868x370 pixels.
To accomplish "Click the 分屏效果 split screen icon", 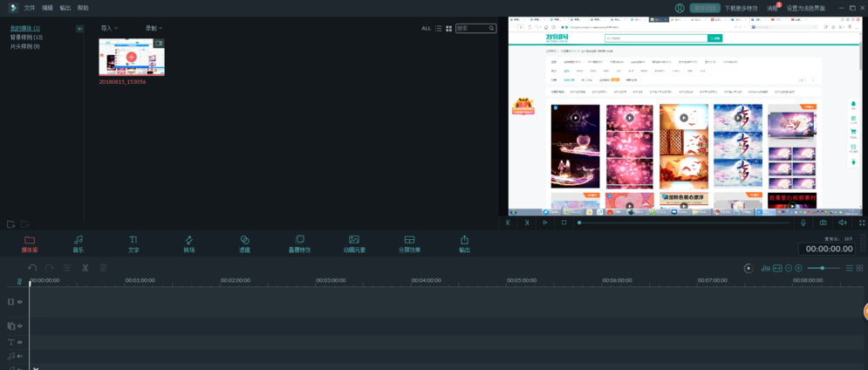I will click(409, 243).
